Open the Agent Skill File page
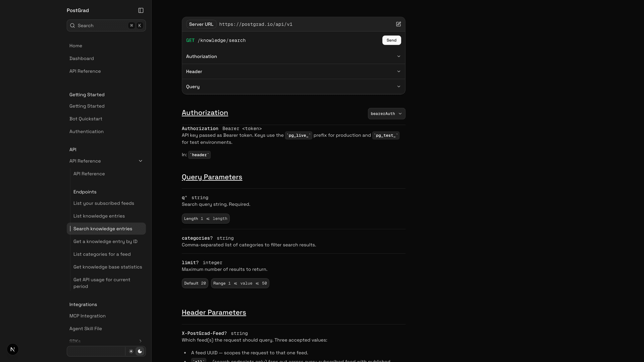 [86, 328]
